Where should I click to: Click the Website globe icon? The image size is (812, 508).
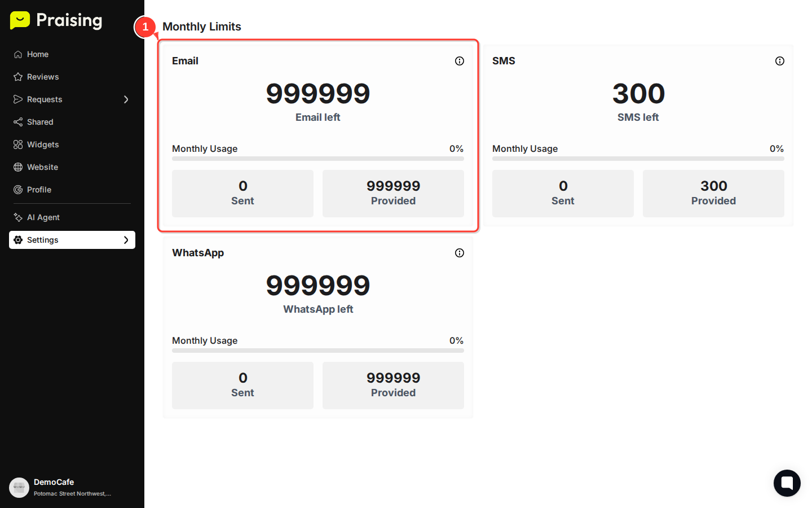(19, 167)
